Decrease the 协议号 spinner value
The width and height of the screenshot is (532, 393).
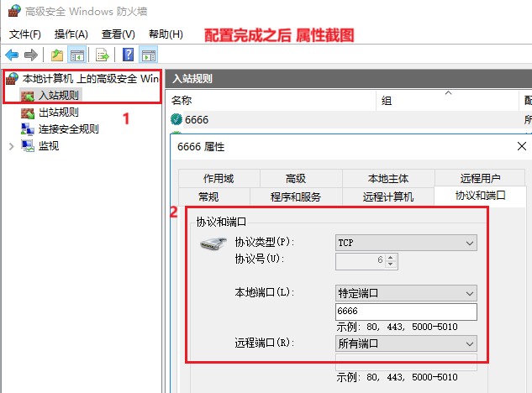point(391,265)
